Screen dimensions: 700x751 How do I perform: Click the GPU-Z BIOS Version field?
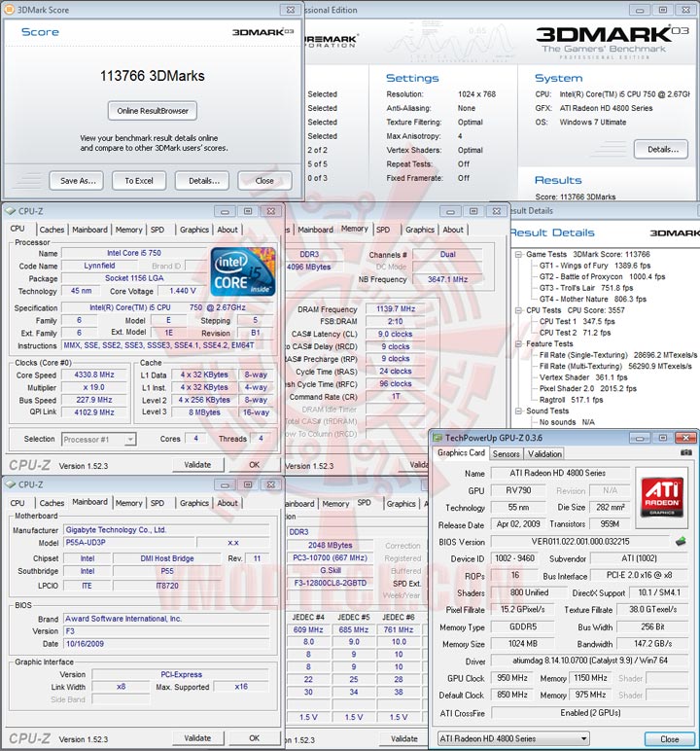[579, 542]
